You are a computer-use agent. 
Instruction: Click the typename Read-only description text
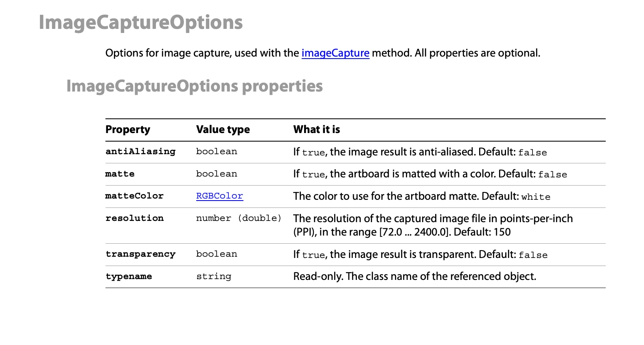point(414,277)
